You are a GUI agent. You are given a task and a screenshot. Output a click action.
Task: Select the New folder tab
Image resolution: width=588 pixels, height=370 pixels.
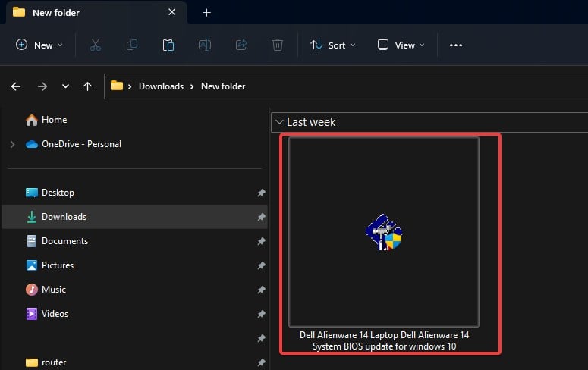pos(96,13)
